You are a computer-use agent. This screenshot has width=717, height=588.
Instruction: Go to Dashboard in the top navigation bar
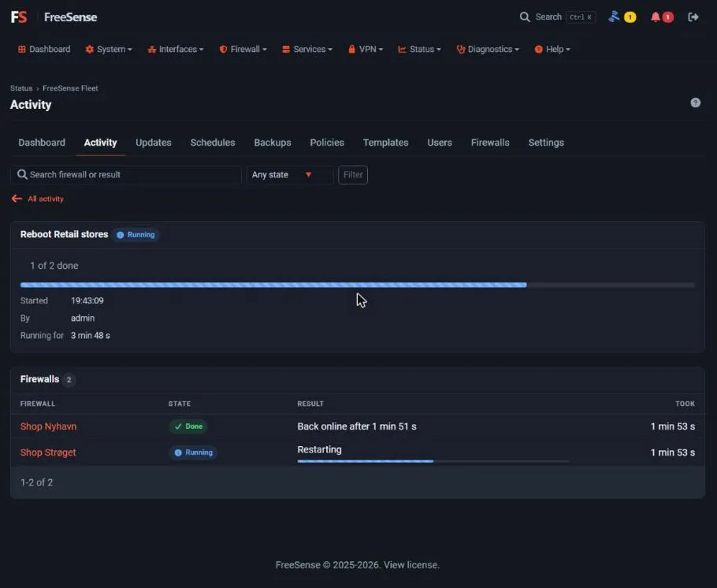pyautogui.click(x=44, y=50)
